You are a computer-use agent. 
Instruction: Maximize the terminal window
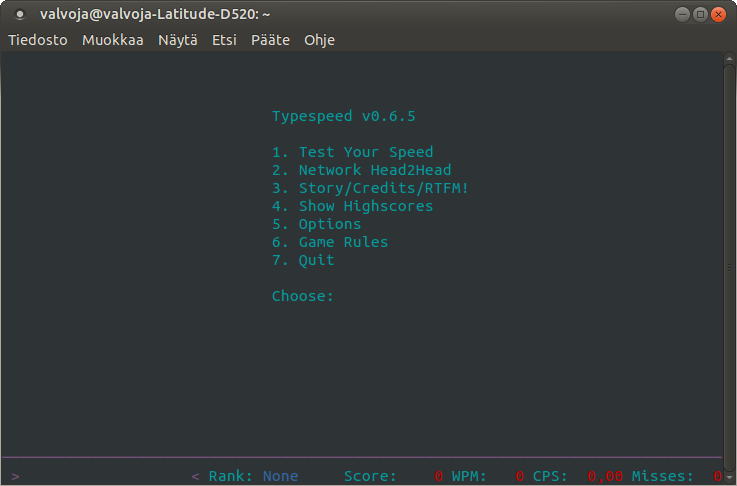point(700,14)
